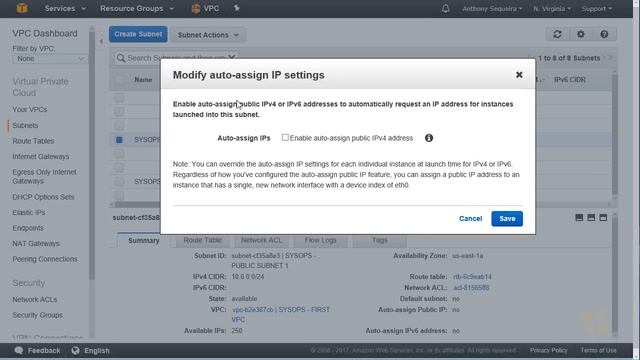Switch to the Network ACL tab
The width and height of the screenshot is (640, 360).
pos(261,240)
